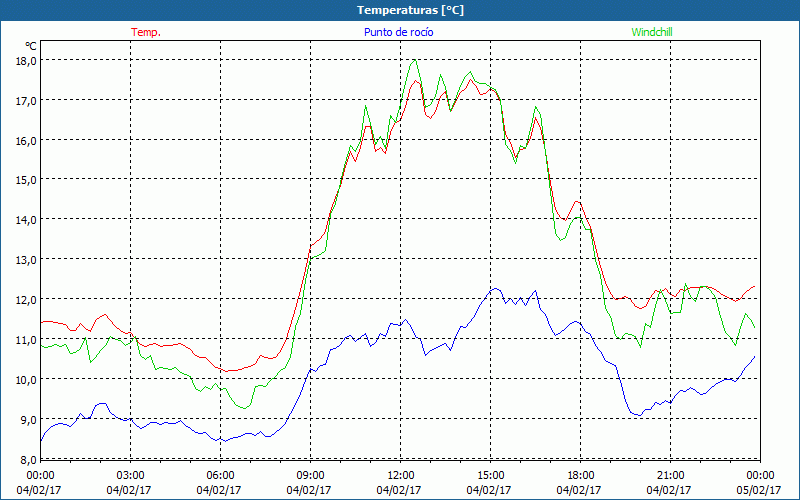800x500 pixels.
Task: Click the 05/02/17 date label
Action: tap(759, 490)
